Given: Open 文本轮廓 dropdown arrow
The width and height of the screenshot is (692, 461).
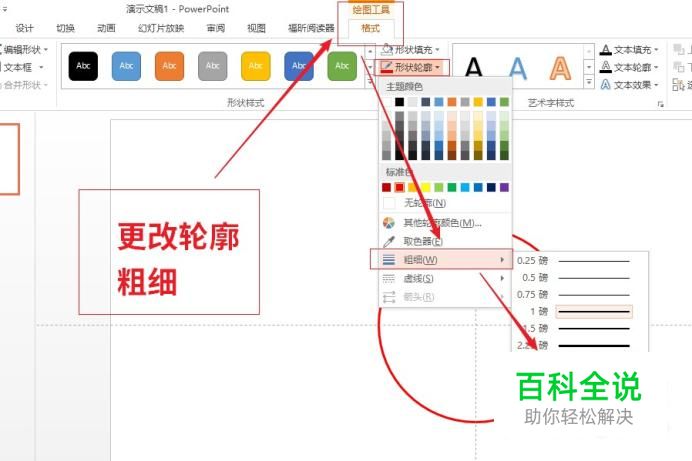Looking at the screenshot, I should pos(656,67).
